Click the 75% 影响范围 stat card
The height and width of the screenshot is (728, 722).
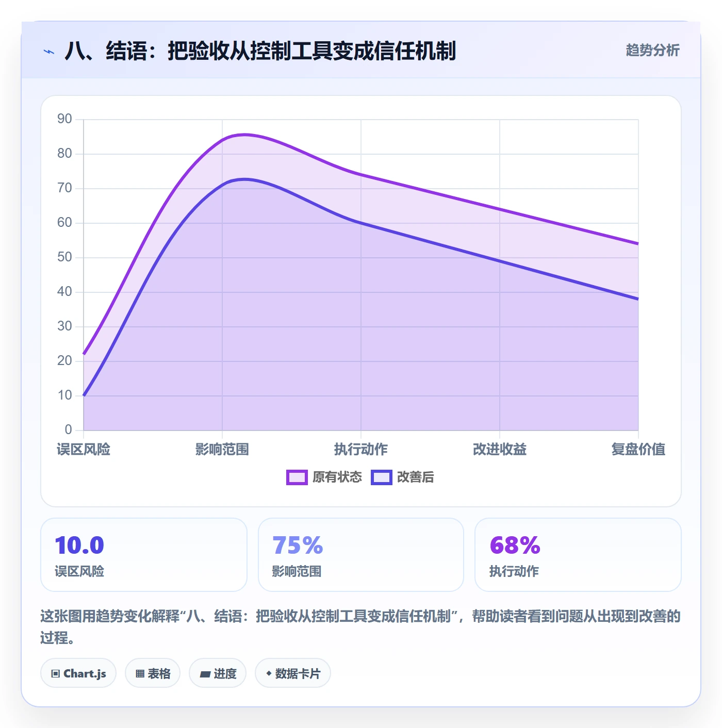coord(361,555)
